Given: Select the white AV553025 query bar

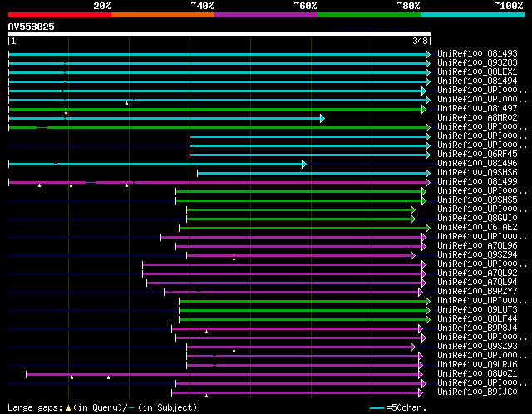Looking at the screenshot, I should point(219,34).
